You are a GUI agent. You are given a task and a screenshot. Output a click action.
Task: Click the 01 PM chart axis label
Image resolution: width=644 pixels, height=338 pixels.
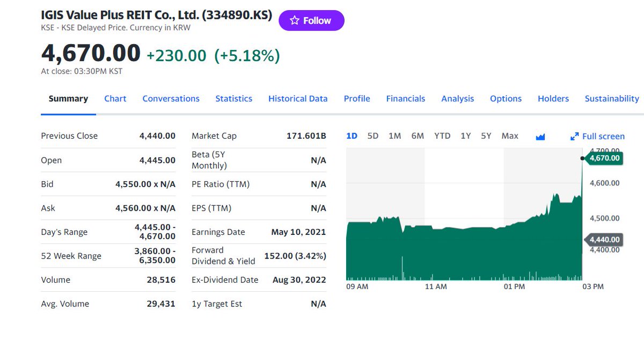[515, 287]
